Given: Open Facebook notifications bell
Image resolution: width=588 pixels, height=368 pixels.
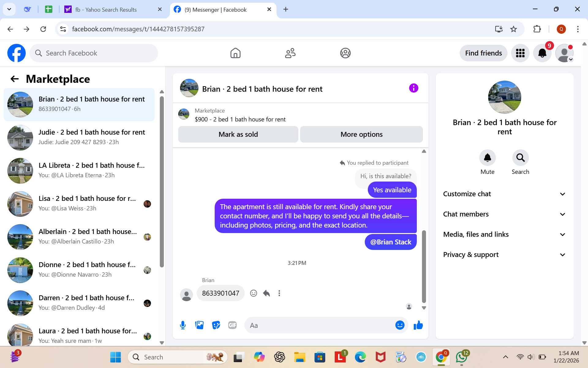Looking at the screenshot, I should [542, 53].
